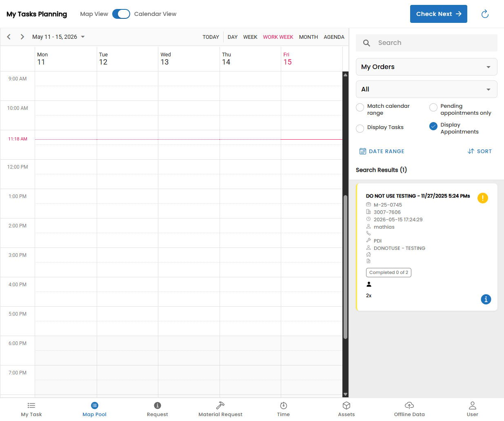Click order number M-25-0745
The height and width of the screenshot is (421, 504).
pos(388,205)
